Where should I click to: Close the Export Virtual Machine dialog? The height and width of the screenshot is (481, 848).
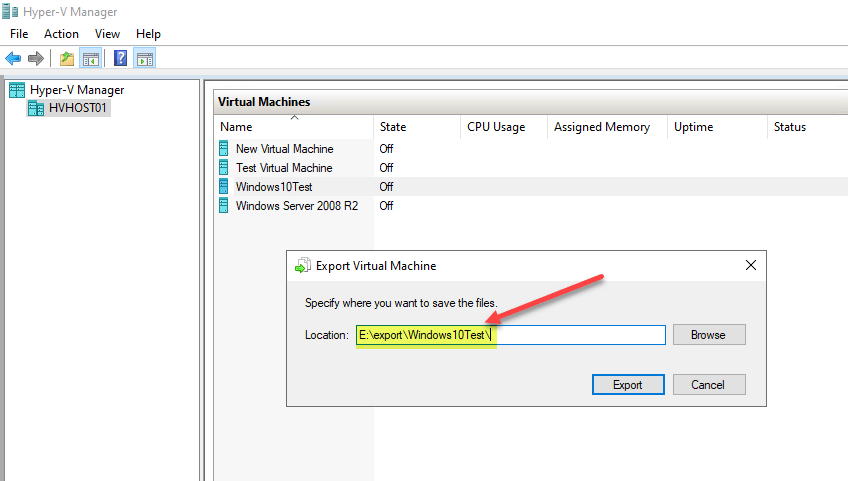[751, 265]
